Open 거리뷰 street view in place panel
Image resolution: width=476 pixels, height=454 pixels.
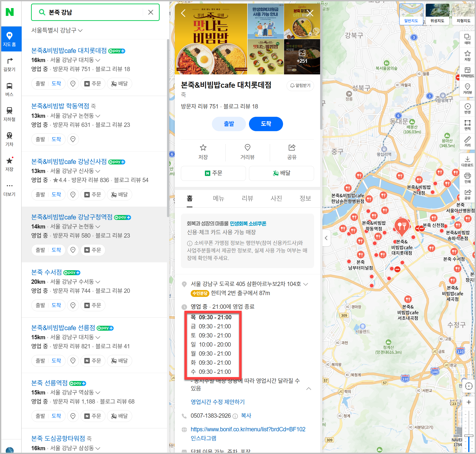(x=247, y=152)
